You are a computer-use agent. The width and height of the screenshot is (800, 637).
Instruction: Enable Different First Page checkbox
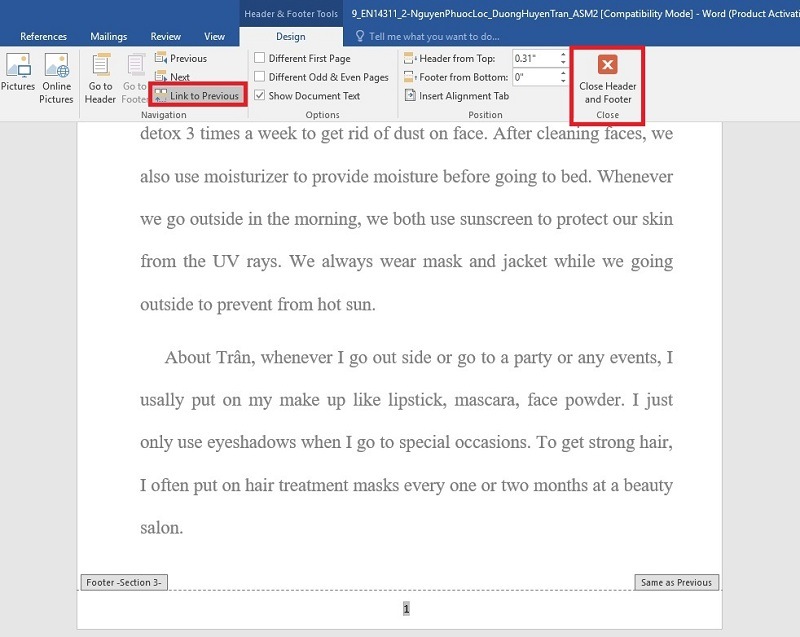[x=260, y=59]
